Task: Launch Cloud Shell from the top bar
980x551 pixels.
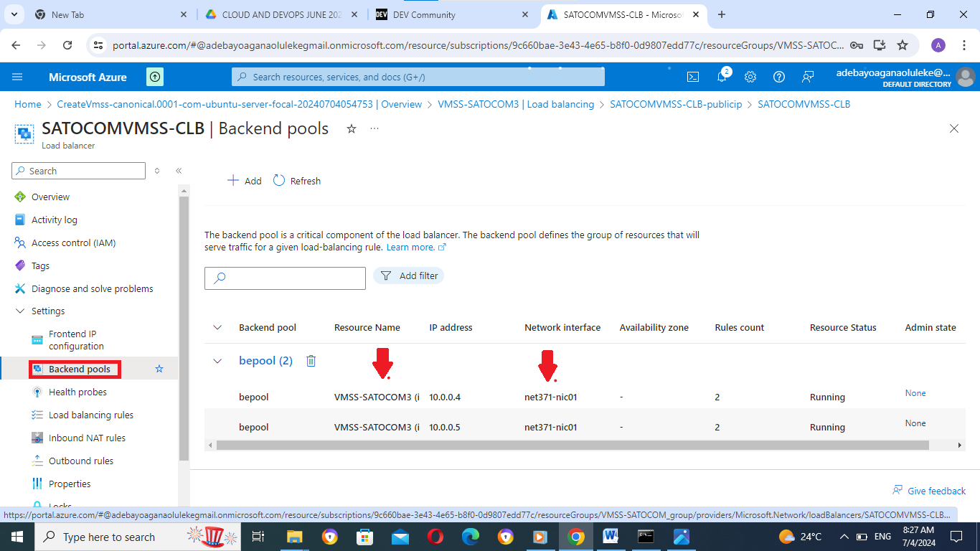Action: [693, 77]
